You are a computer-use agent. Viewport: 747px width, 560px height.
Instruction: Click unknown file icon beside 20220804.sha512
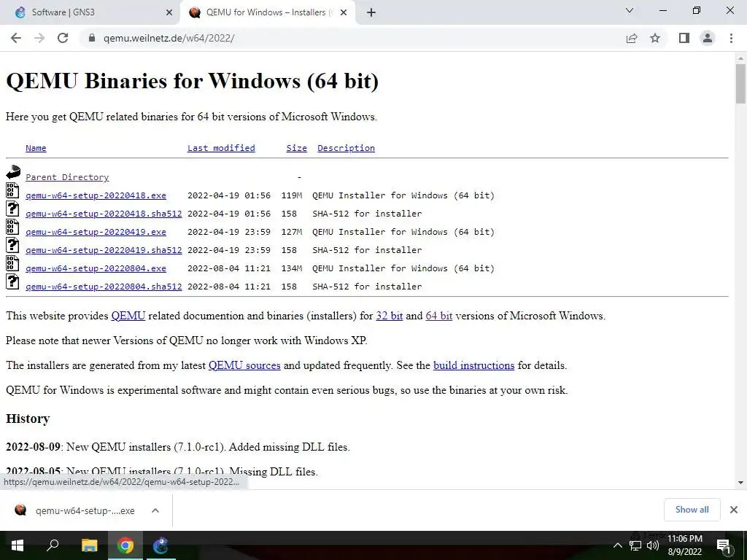(12, 281)
